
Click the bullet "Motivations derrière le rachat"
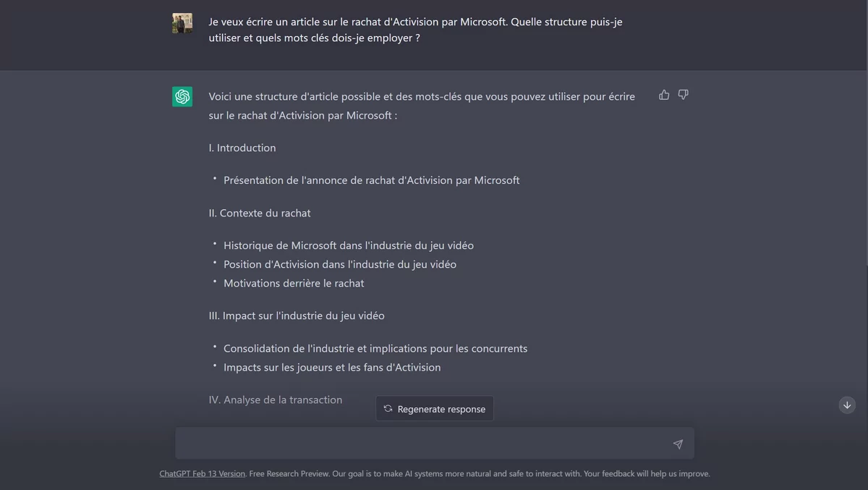click(x=294, y=283)
